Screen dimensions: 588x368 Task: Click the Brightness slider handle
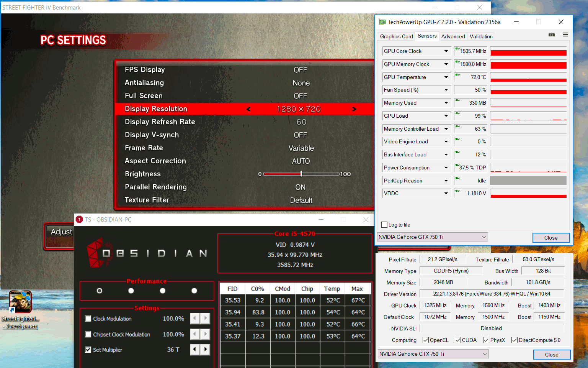(x=301, y=174)
